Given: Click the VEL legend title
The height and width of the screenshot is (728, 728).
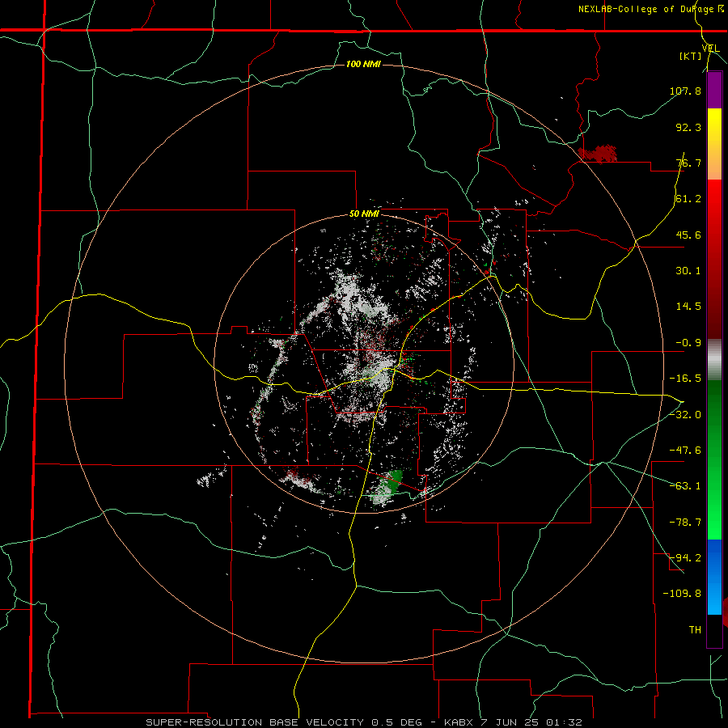Looking at the screenshot, I should click(710, 49).
